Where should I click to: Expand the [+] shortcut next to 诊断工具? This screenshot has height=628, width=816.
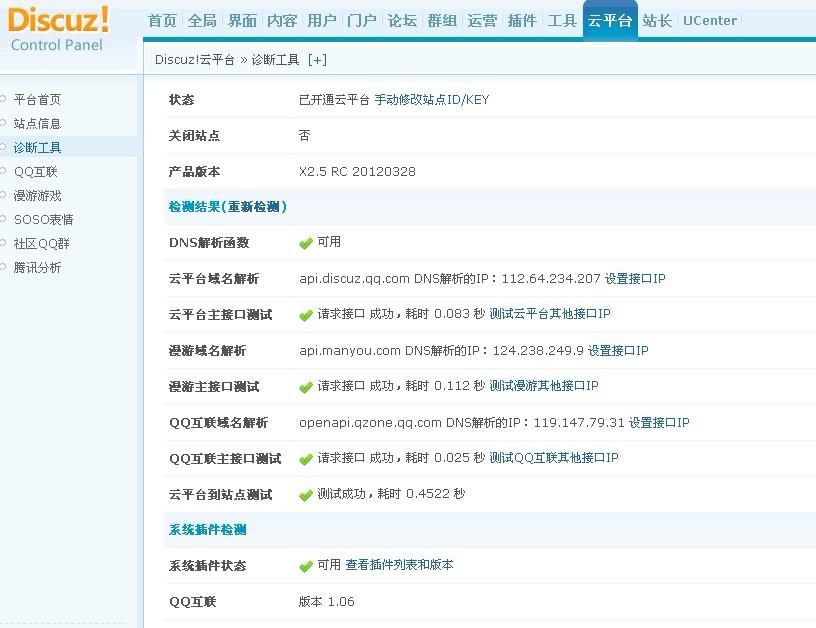click(317, 60)
